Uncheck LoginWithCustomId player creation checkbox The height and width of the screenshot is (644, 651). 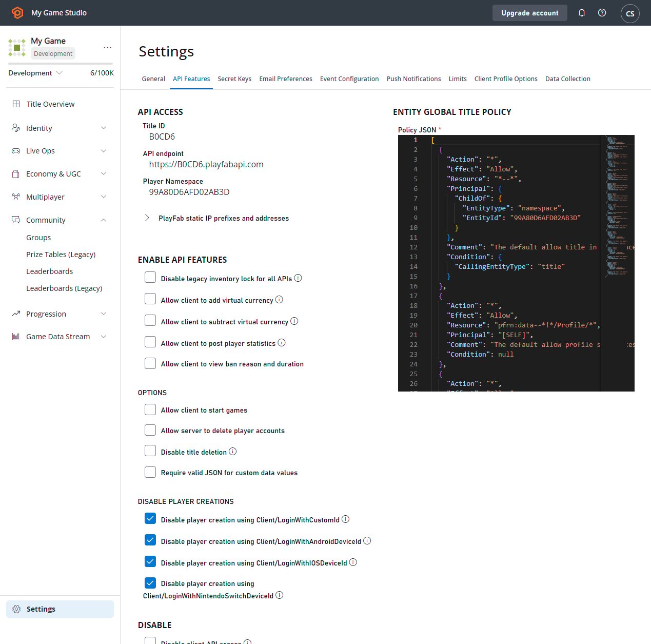coord(150,519)
